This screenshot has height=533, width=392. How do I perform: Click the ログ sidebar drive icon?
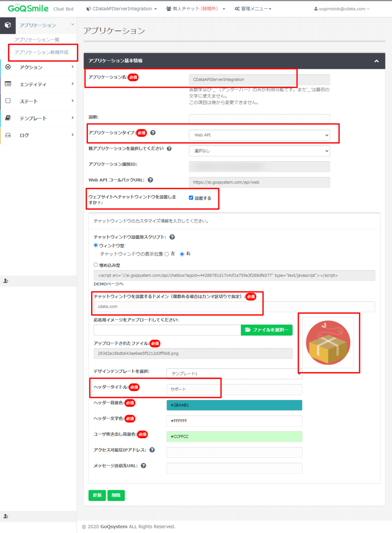click(8, 135)
